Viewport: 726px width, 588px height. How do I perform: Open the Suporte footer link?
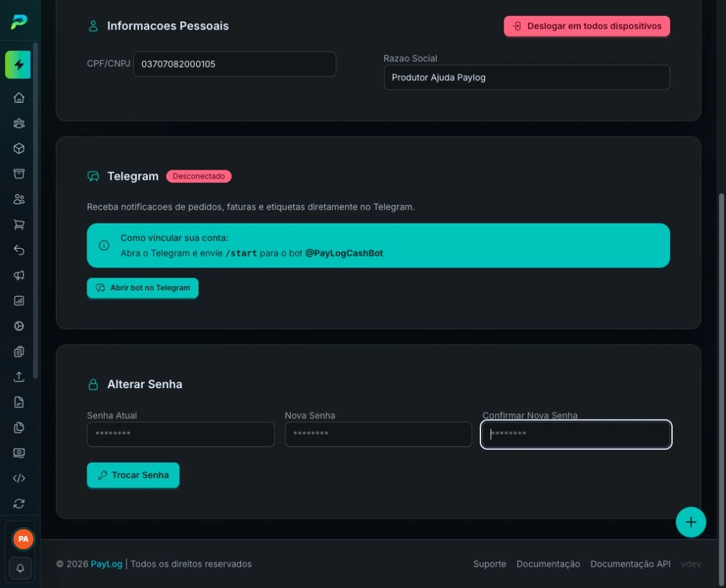(489, 564)
